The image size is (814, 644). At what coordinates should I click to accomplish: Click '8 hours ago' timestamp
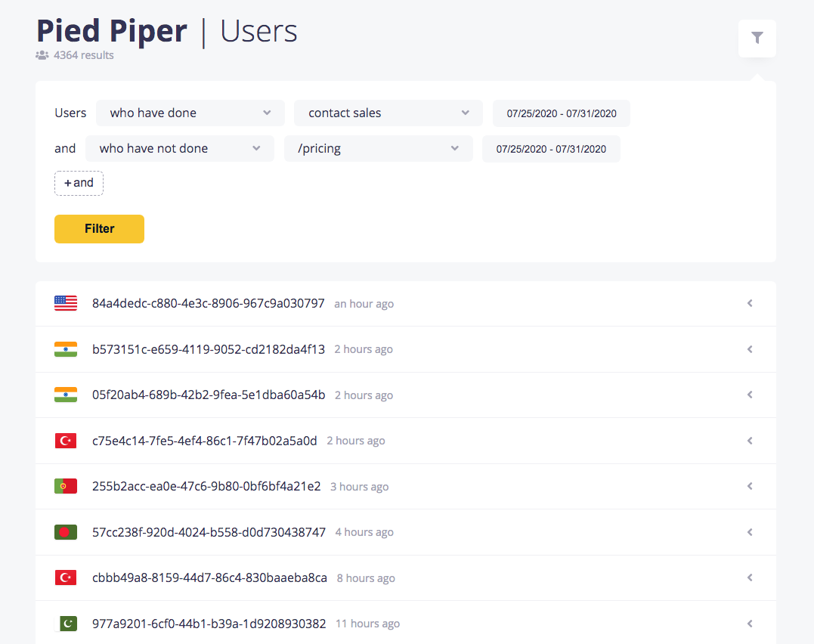[x=366, y=578]
